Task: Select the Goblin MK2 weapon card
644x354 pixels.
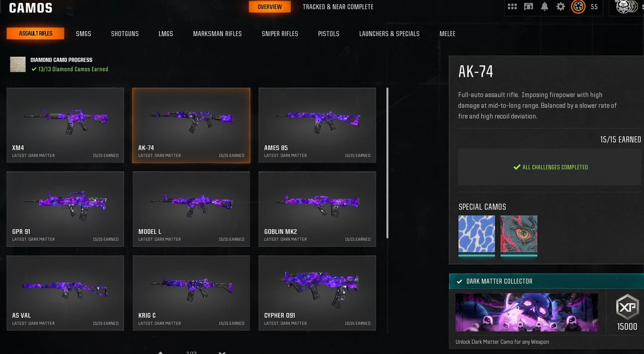Action: (x=317, y=209)
